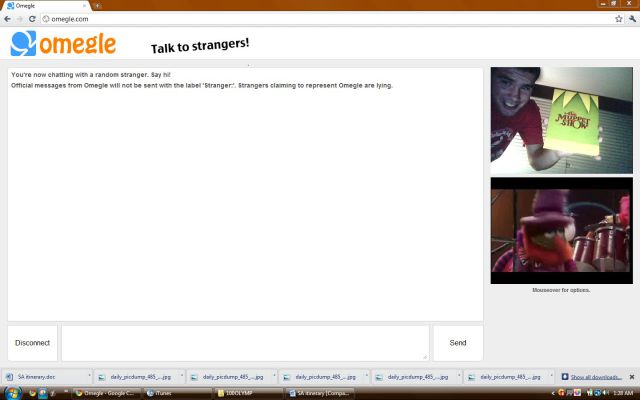Open the Windows Start menu orb
This screenshot has width=640, height=400.
[12, 393]
